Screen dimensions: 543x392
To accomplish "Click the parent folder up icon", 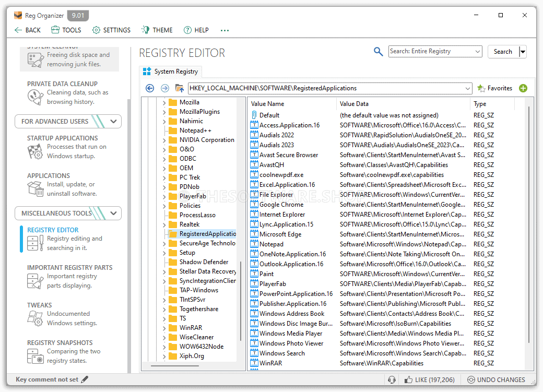I will coord(180,88).
